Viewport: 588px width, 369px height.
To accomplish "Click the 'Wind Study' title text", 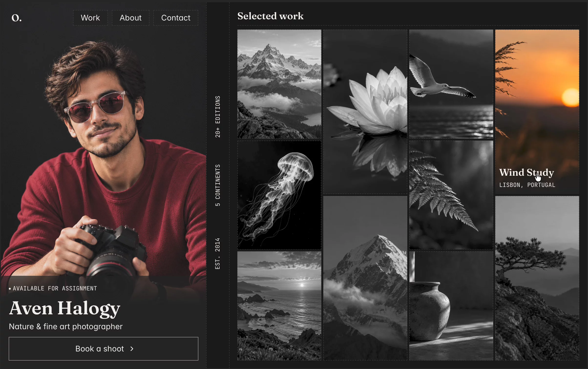I will click(526, 173).
